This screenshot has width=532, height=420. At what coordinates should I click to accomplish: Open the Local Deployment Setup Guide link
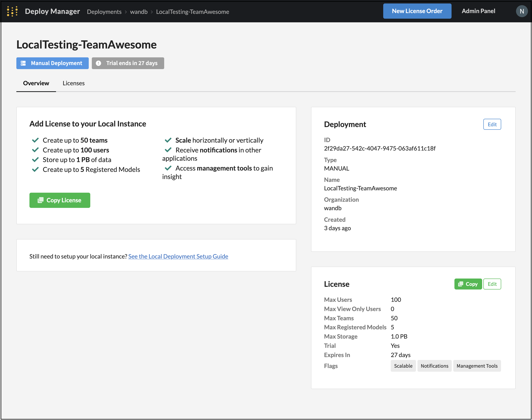pyautogui.click(x=178, y=256)
